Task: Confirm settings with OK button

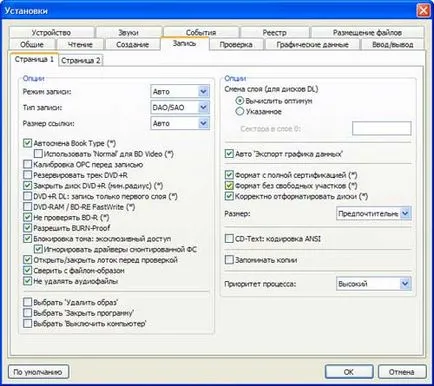Action: tap(349, 372)
